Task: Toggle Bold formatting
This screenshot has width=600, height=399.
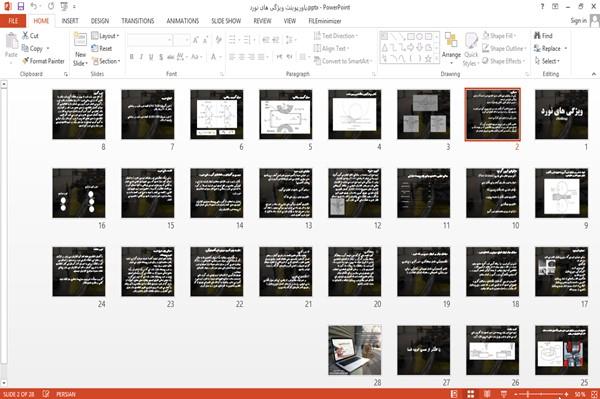Action: 132,57
